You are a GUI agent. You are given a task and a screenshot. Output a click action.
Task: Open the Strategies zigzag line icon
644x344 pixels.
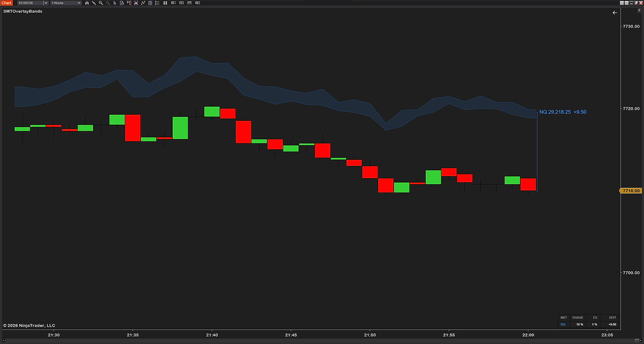pos(143,3)
